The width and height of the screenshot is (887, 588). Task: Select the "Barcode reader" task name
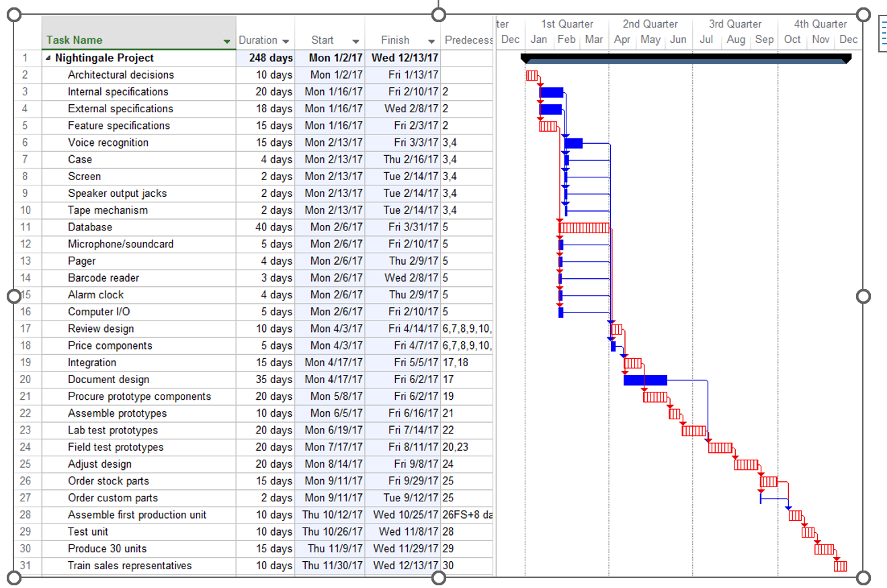pyautogui.click(x=103, y=278)
